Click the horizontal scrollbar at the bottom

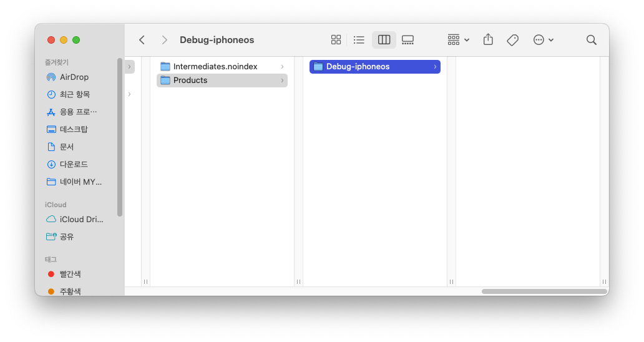coord(544,291)
